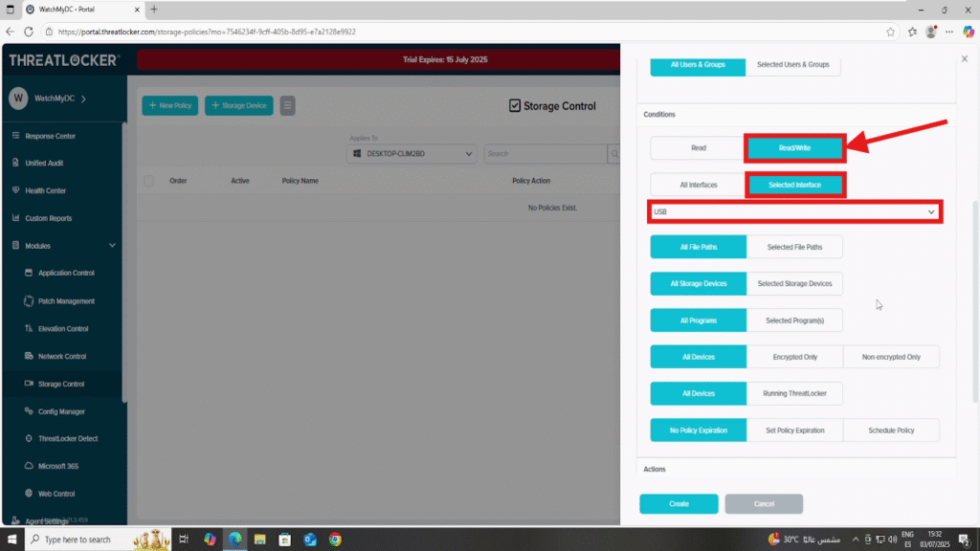Select All Users & Groups option
Viewport: 980px width, 551px height.
[698, 65]
